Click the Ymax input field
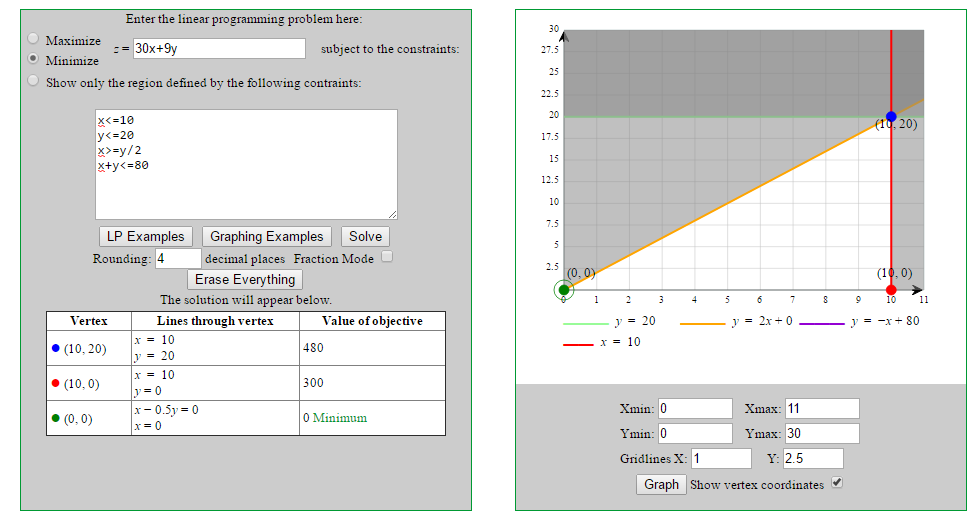Viewport: 978px width, 522px height. [x=821, y=433]
